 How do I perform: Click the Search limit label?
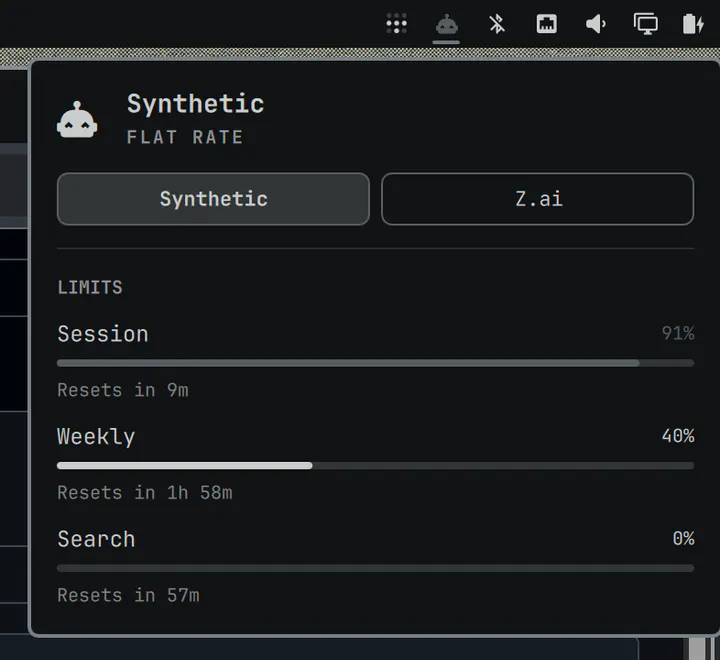click(96, 539)
